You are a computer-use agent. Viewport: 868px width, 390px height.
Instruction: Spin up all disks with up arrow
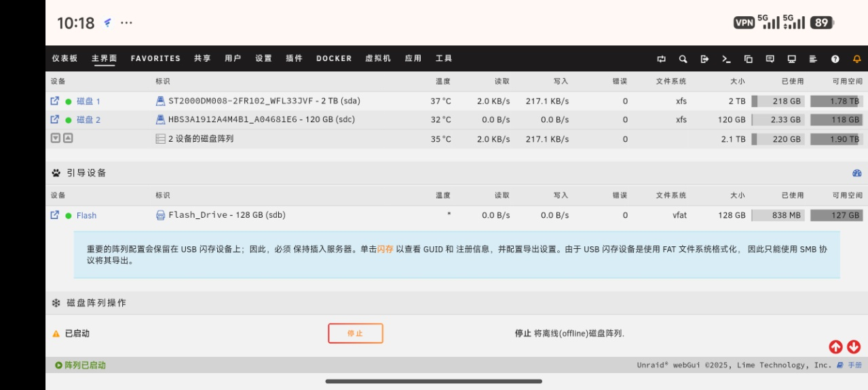(x=68, y=138)
